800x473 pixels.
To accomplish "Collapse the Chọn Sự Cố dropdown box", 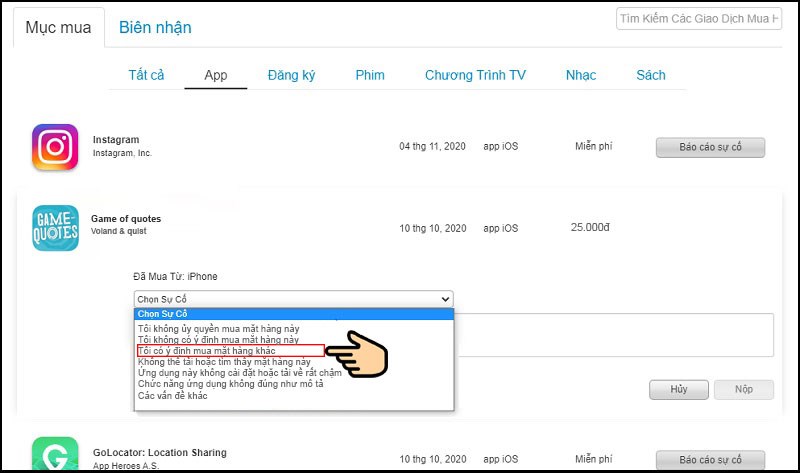I will pyautogui.click(x=293, y=299).
